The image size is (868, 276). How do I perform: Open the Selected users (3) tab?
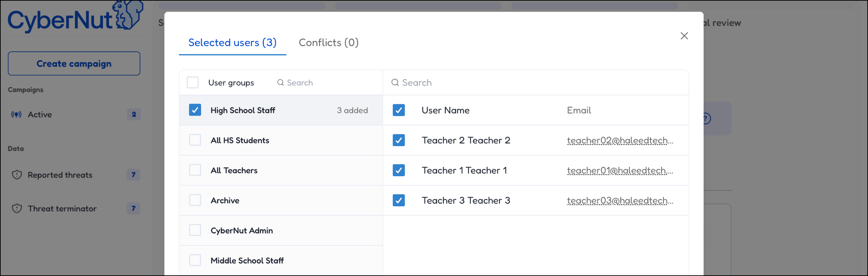pyautogui.click(x=232, y=43)
